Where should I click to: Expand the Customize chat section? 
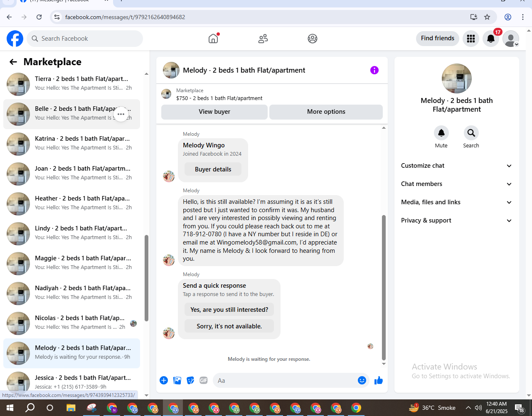(457, 166)
